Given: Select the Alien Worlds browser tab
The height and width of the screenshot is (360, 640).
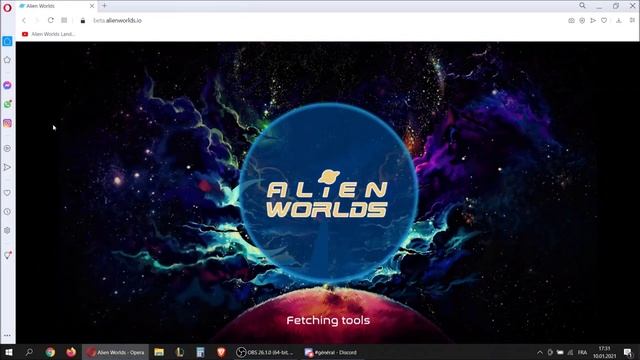Looking at the screenshot, I should pyautogui.click(x=56, y=6).
